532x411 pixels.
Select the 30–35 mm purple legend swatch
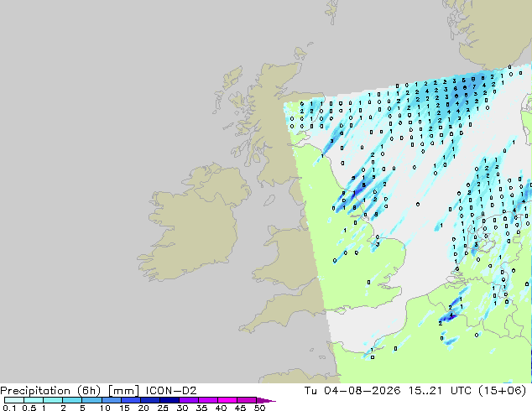point(188,400)
